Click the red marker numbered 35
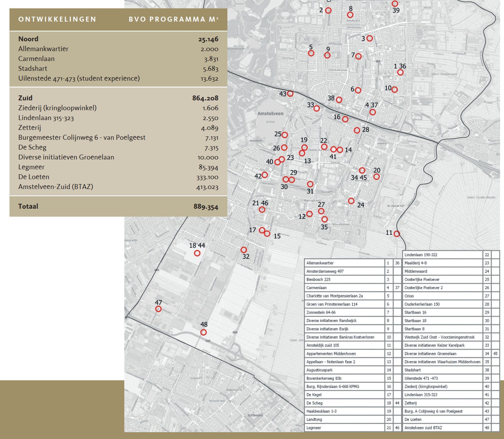 coord(324,219)
